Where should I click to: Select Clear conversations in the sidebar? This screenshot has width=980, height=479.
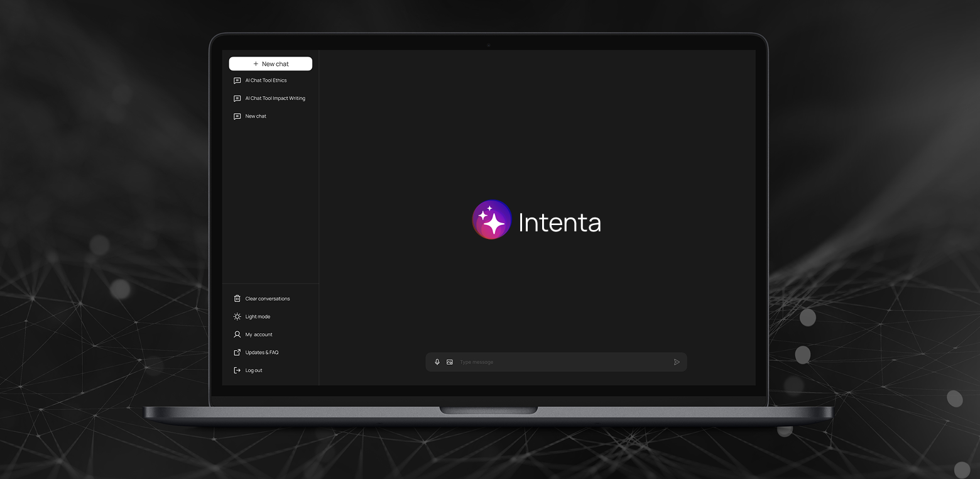268,299
